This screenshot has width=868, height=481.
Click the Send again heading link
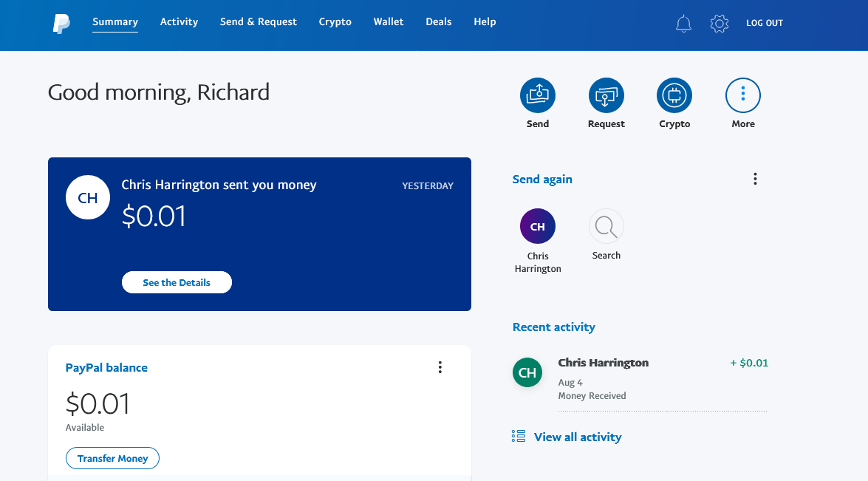(542, 180)
